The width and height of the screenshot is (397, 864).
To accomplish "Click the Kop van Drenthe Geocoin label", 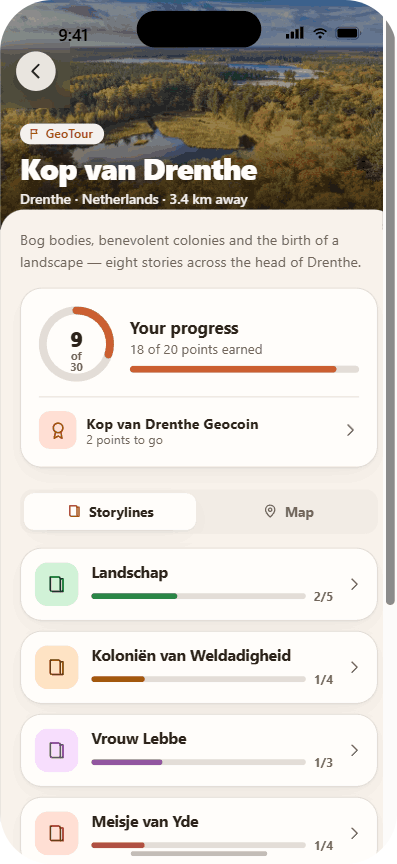I will 173,424.
